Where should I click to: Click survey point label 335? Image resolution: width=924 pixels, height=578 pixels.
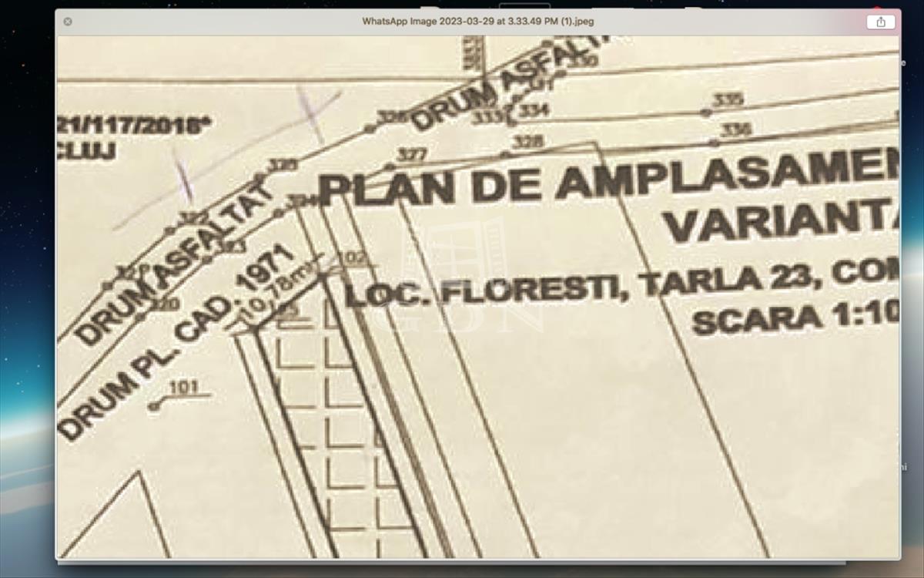click(728, 100)
